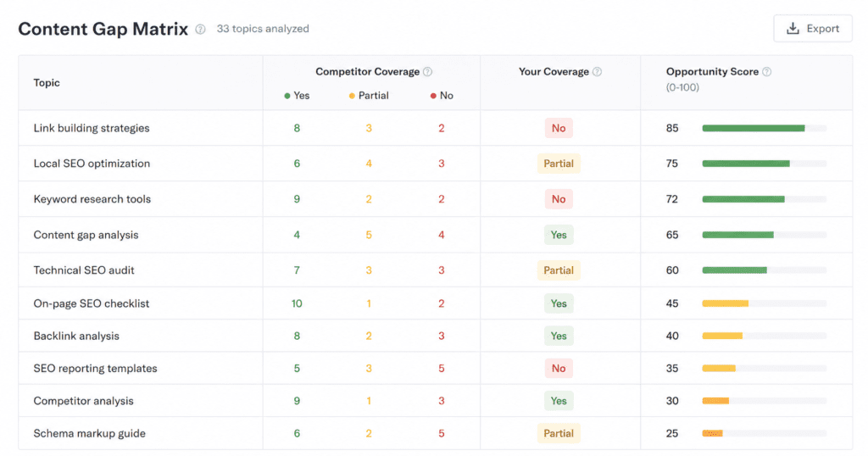Select the Backlink analysis topic
The width and height of the screenshot is (868, 456).
coord(76,336)
